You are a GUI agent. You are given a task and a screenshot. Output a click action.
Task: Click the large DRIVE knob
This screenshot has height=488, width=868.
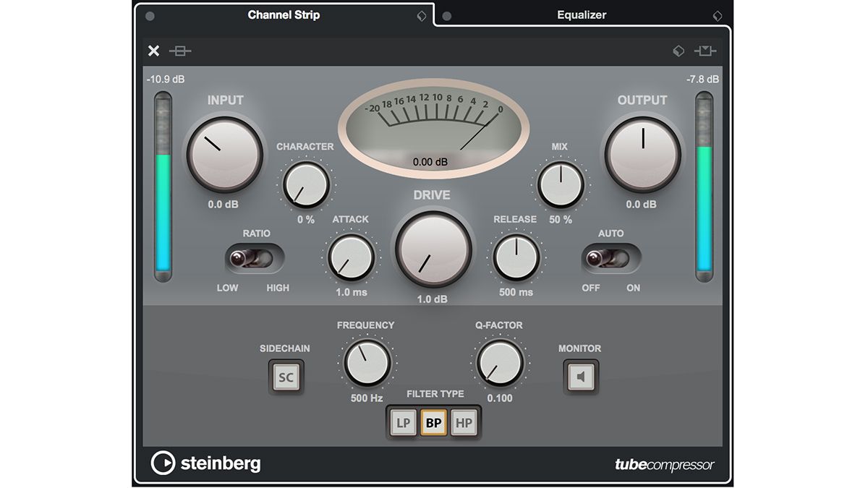pos(433,249)
